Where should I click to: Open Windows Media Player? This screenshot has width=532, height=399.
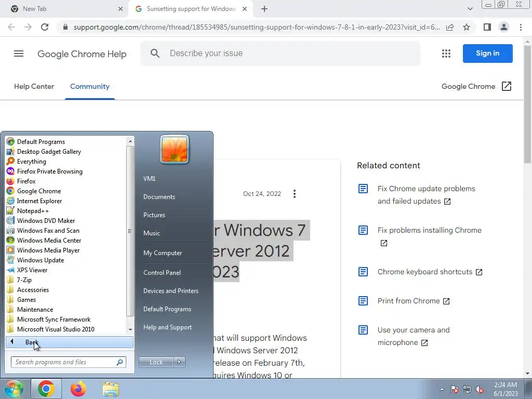48,250
